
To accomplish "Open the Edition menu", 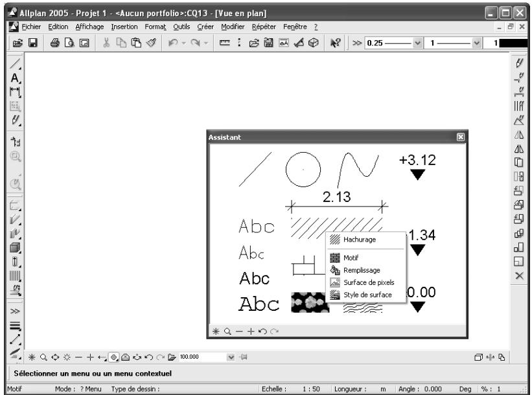I will click(58, 27).
